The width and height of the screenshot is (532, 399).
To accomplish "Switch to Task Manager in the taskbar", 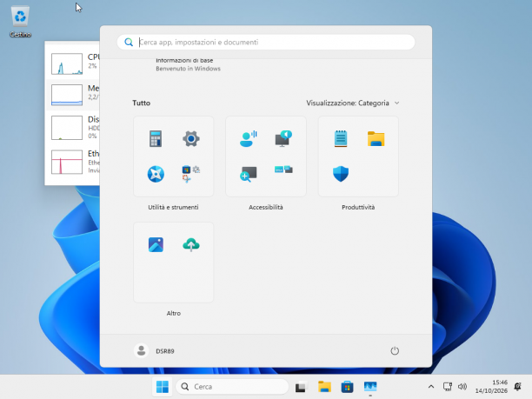I will [x=370, y=387].
